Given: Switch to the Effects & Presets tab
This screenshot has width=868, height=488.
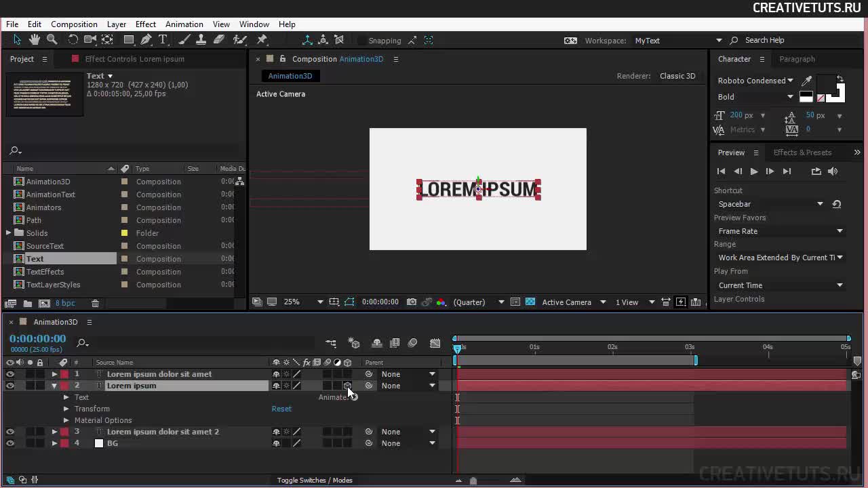Looking at the screenshot, I should pos(802,152).
